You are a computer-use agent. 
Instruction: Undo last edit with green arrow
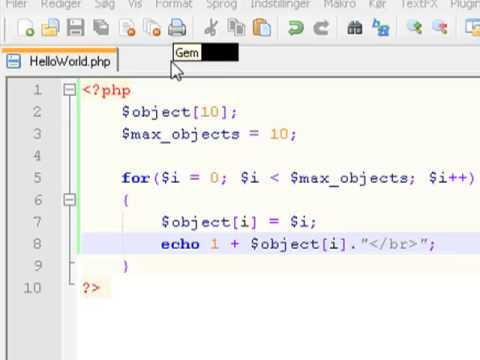pos(296,28)
